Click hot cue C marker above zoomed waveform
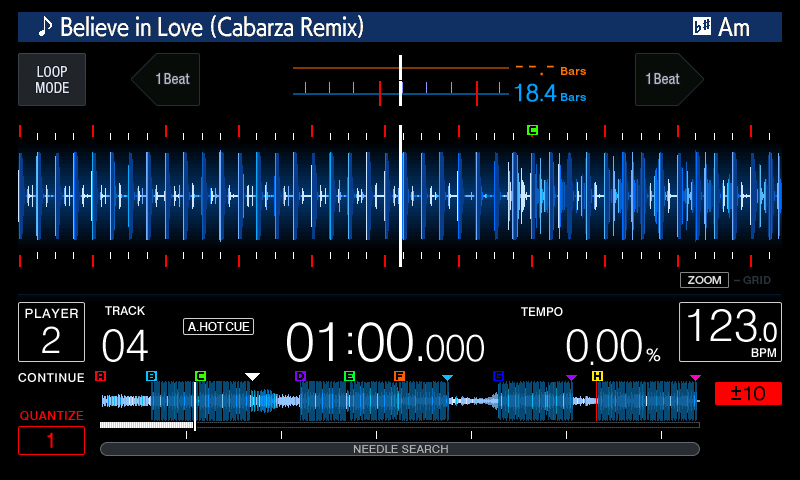800x480 pixels. coord(532,130)
